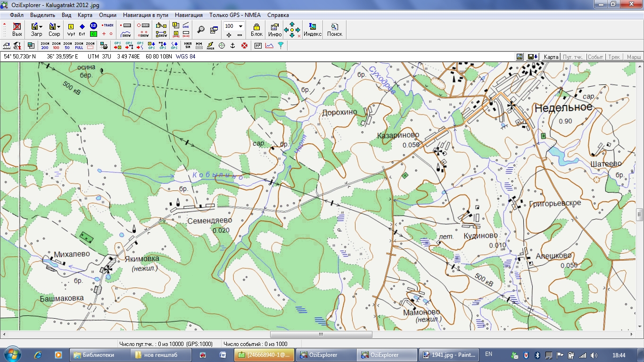Image resolution: width=644 pixels, height=362 pixels.
Task: Click the Wpt waypoint tool icon
Action: pyautogui.click(x=71, y=29)
